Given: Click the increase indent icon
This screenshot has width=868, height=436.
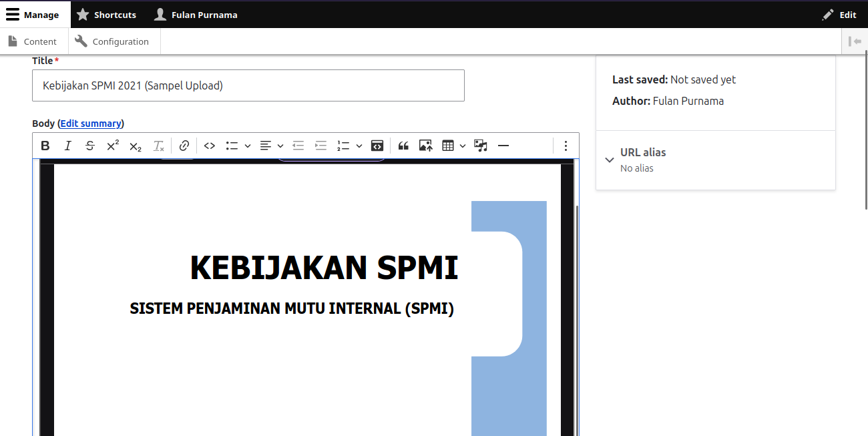Looking at the screenshot, I should (321, 146).
